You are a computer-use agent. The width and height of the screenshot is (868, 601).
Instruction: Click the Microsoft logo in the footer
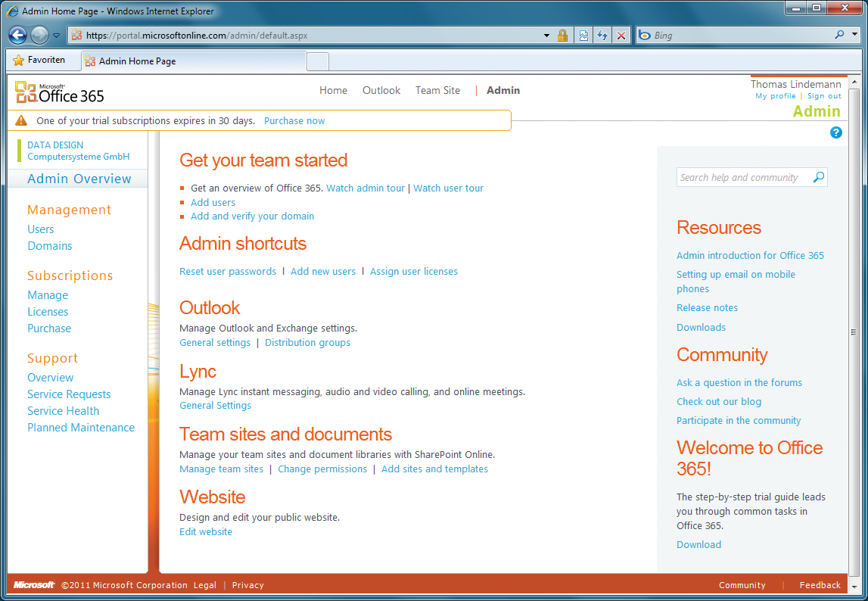[32, 584]
